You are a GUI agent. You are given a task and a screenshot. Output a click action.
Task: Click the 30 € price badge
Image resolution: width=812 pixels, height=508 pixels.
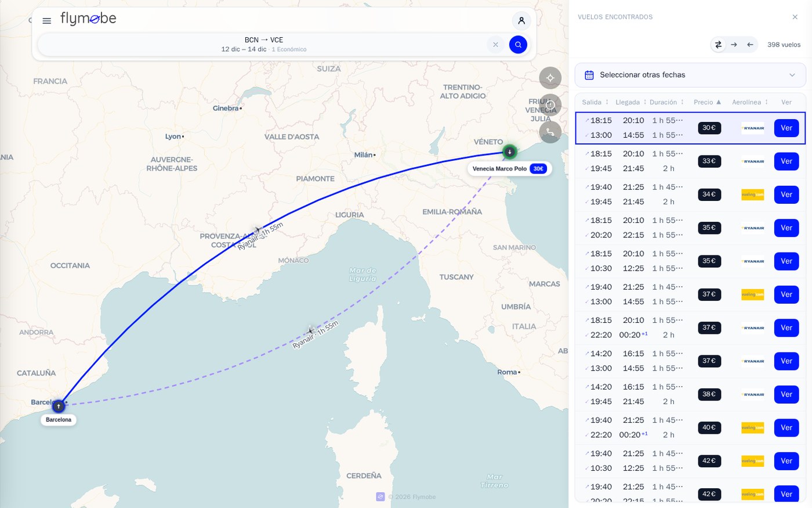coord(709,128)
